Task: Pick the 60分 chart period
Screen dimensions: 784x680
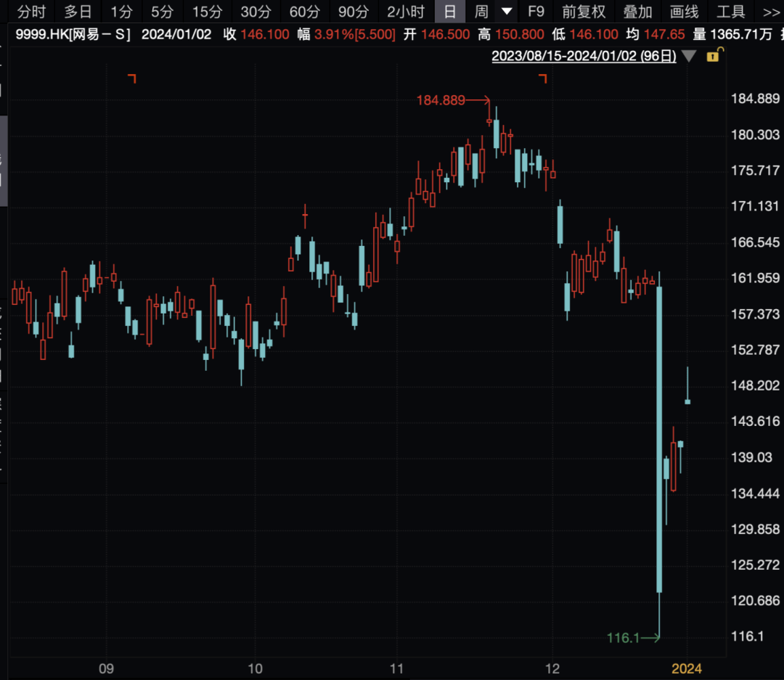Action: (x=304, y=11)
